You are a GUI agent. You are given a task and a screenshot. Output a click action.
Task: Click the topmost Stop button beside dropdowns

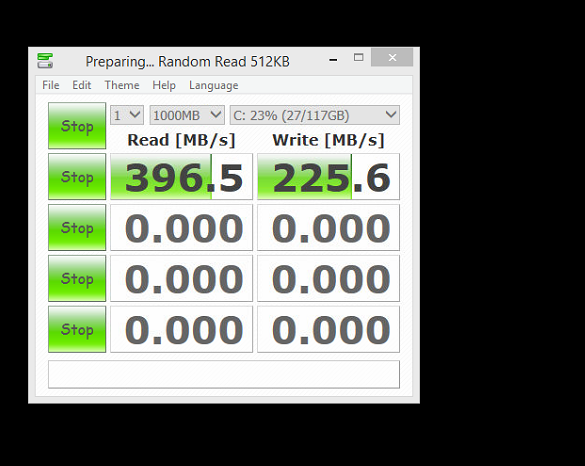tap(77, 126)
